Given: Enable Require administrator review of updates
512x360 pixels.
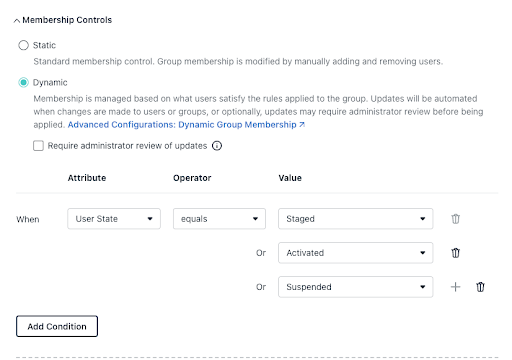Looking at the screenshot, I should point(38,146).
